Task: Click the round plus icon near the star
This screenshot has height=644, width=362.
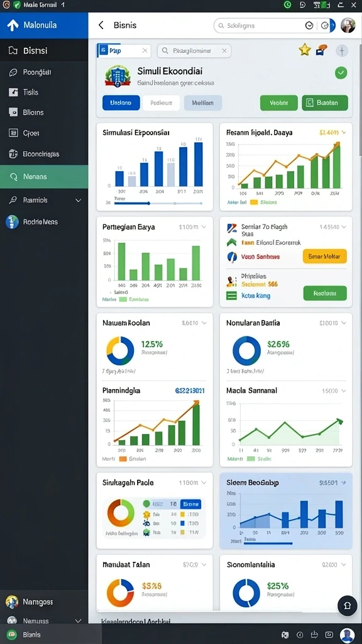Action: [x=342, y=50]
